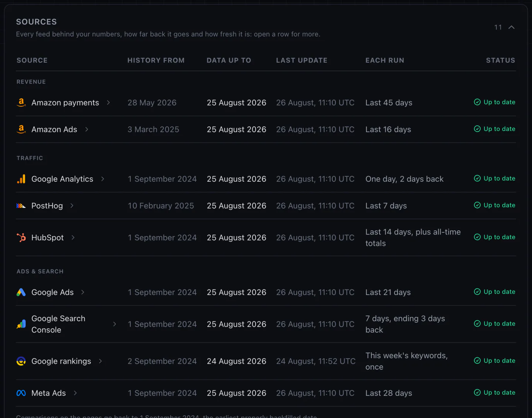Click 'One day, 2 days back' run value
Screen dimensions: 532x418
pos(404,179)
